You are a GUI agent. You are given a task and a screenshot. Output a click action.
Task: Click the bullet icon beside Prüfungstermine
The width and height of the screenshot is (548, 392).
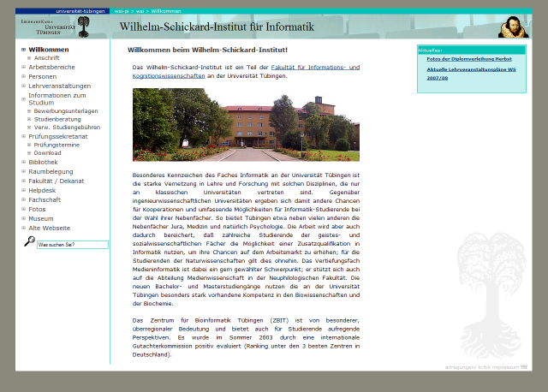click(x=29, y=145)
